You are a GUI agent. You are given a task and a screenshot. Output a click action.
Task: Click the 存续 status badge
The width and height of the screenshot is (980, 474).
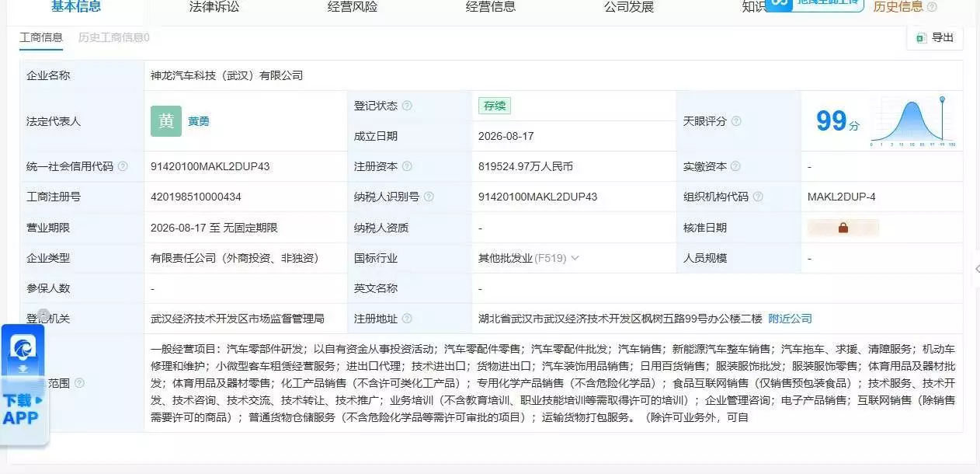(495, 106)
